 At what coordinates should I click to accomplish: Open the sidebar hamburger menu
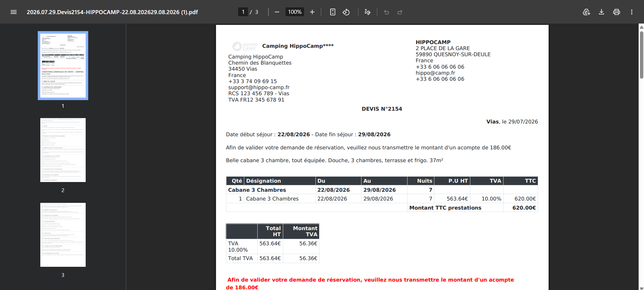pyautogui.click(x=13, y=12)
